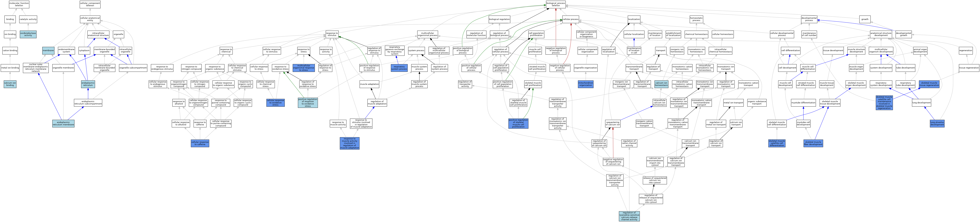
Task: Select the 'cellular process' node
Action: 571,19
